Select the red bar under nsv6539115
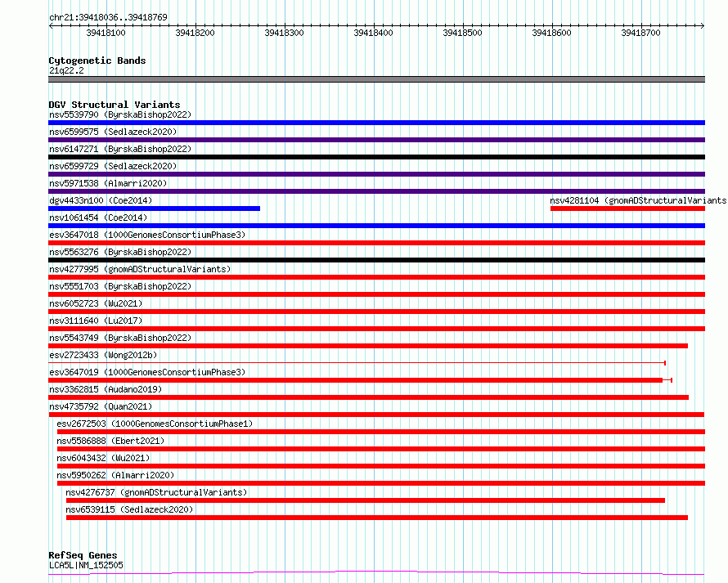This screenshot has width=728, height=583. pos(377,518)
